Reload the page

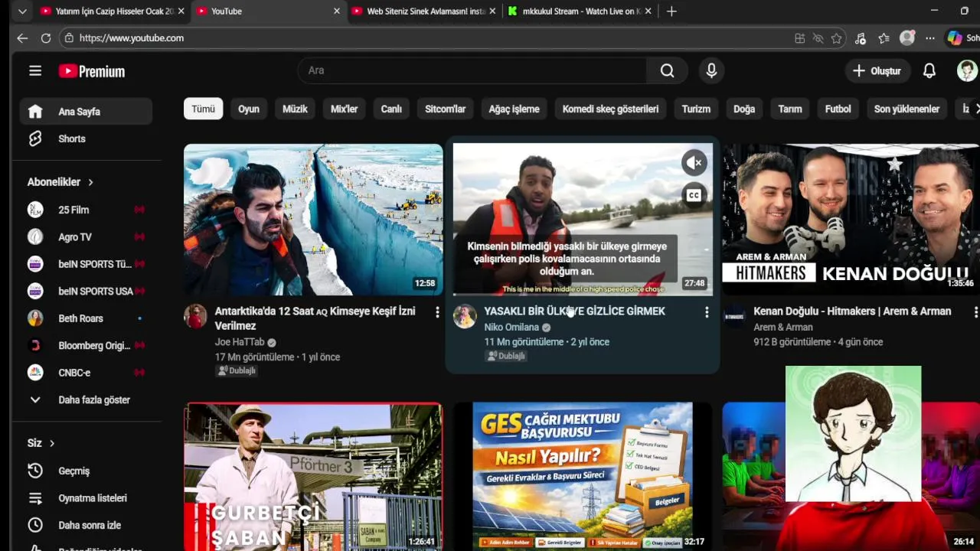[x=46, y=38]
